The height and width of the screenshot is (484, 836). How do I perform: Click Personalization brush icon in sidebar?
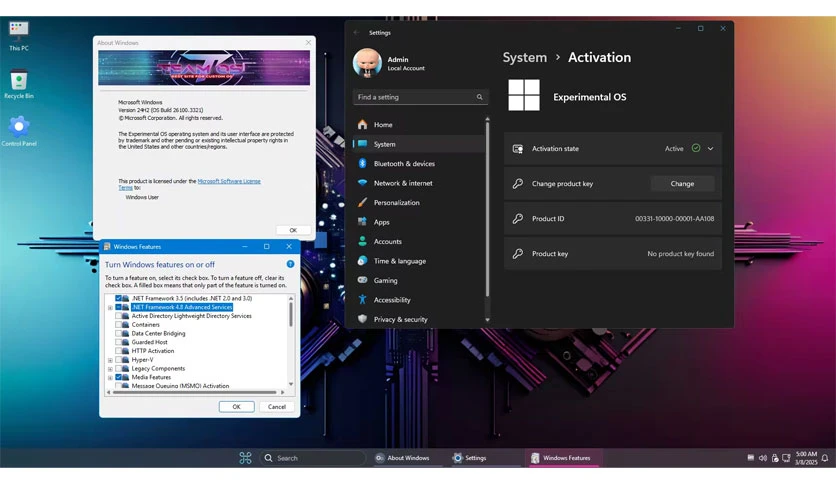point(363,202)
